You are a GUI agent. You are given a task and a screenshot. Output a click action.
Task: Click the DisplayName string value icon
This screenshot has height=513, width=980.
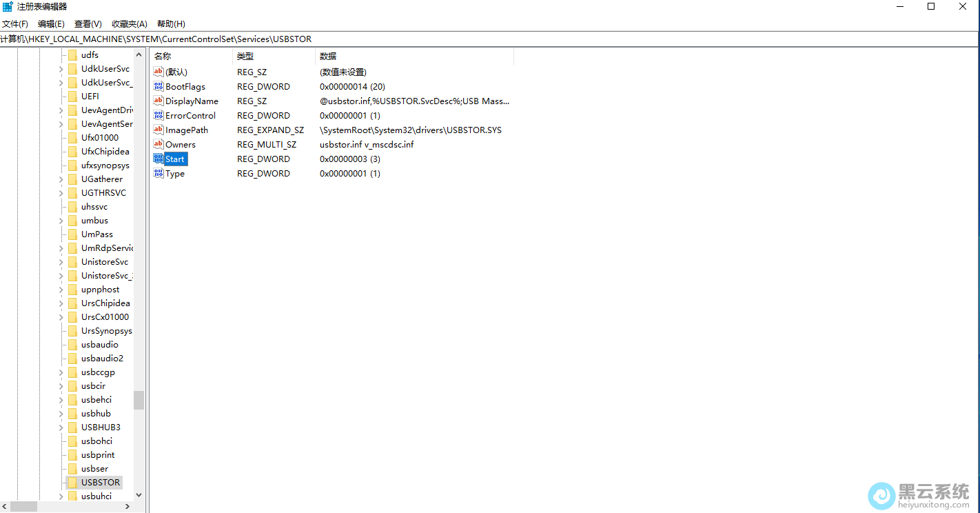point(159,101)
